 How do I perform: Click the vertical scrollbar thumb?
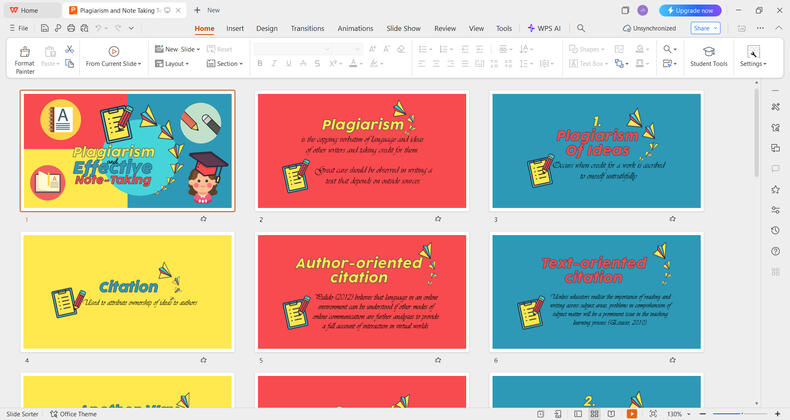click(756, 133)
